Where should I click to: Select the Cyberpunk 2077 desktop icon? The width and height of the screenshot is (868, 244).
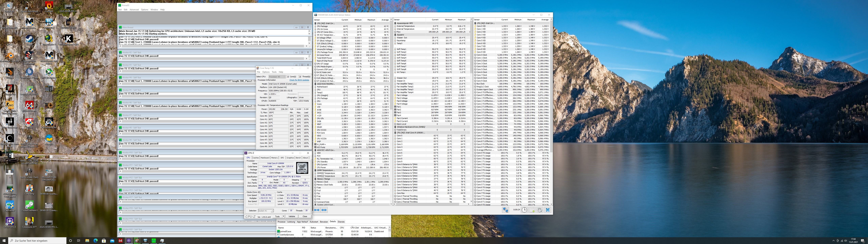(29, 223)
